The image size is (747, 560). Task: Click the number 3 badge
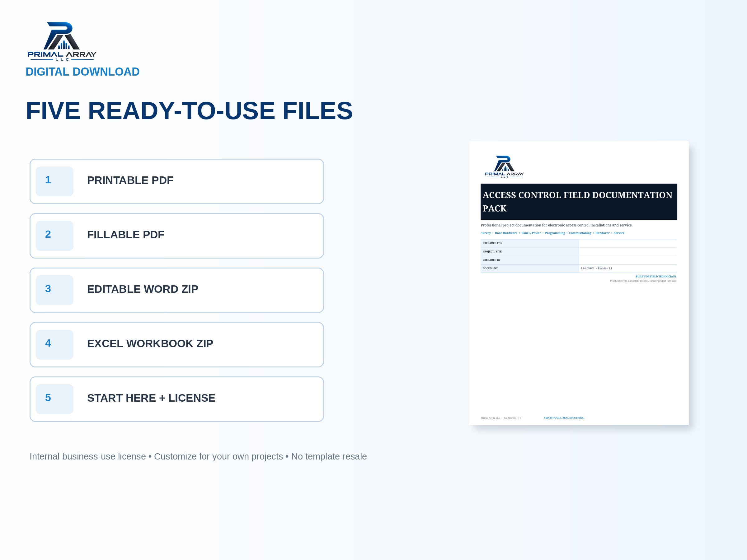tap(55, 290)
